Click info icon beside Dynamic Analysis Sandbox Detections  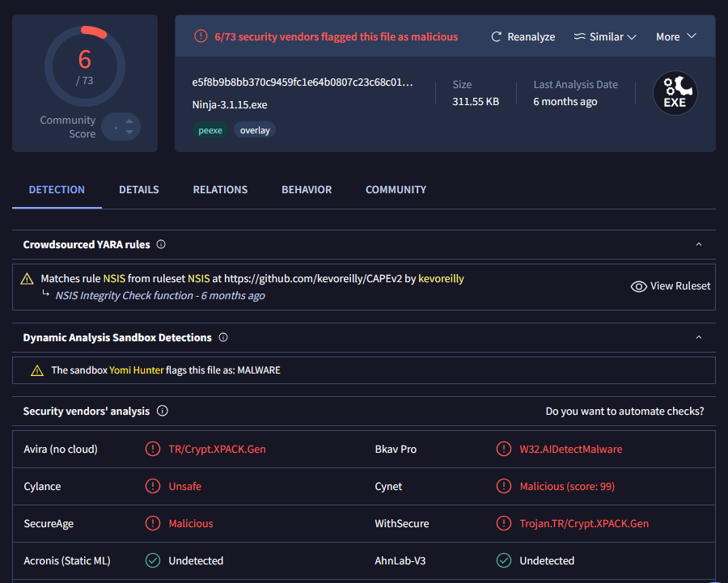tap(223, 337)
